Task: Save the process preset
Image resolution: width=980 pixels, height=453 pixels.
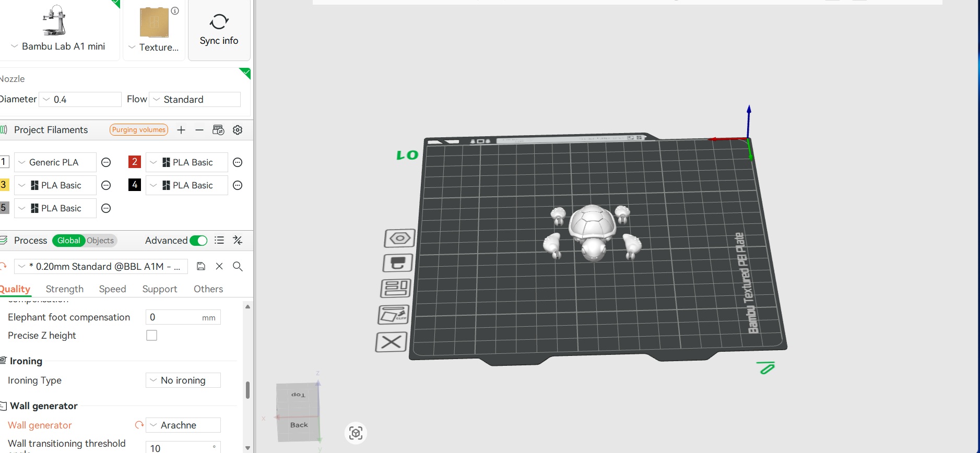Action: click(201, 266)
